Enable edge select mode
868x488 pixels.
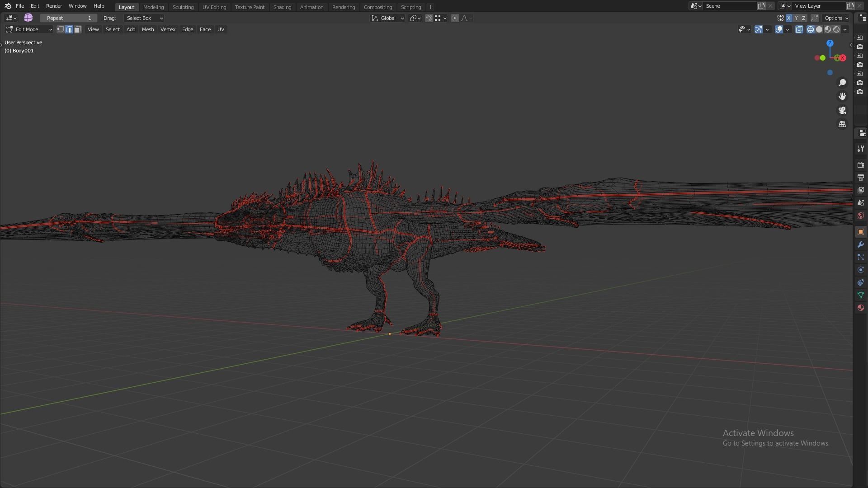69,29
